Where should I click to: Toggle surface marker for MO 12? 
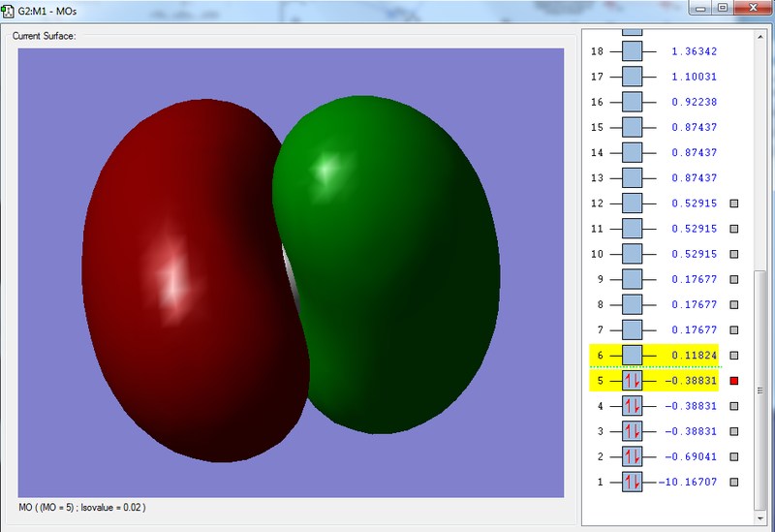tap(734, 203)
